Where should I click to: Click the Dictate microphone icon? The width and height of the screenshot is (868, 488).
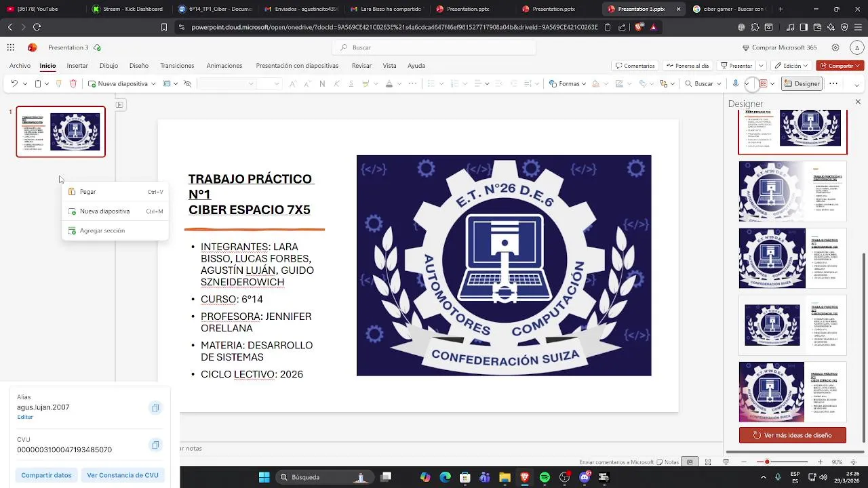tap(736, 83)
